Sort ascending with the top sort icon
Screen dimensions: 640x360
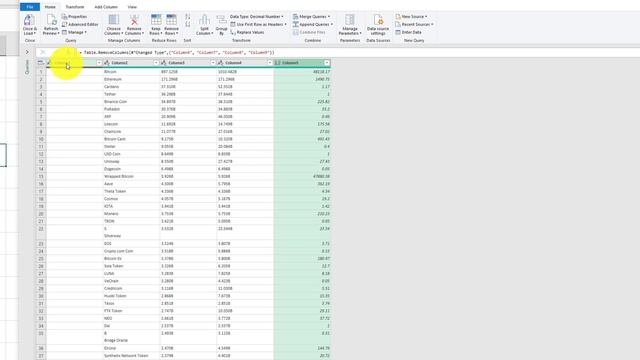tap(188, 17)
